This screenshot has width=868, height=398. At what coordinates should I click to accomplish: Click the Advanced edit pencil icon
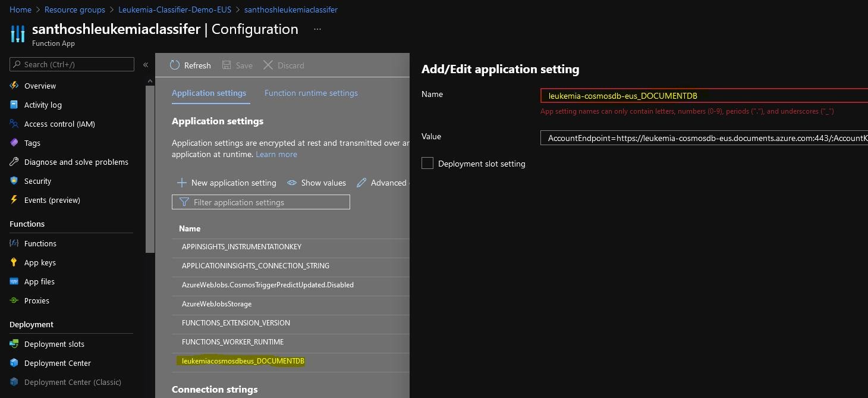[x=361, y=183]
